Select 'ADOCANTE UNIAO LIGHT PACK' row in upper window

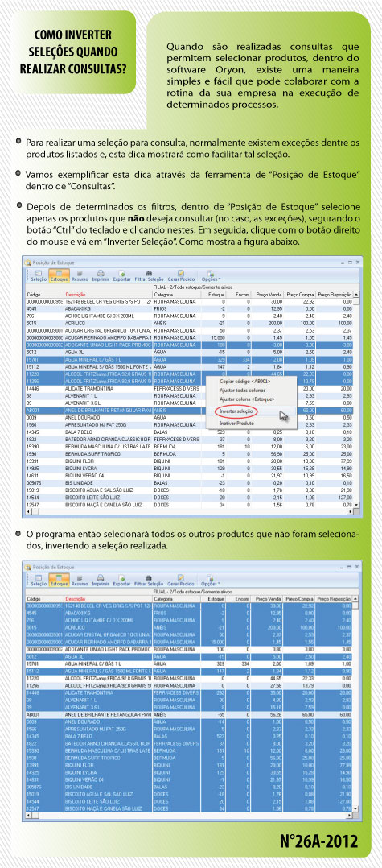click(190, 345)
